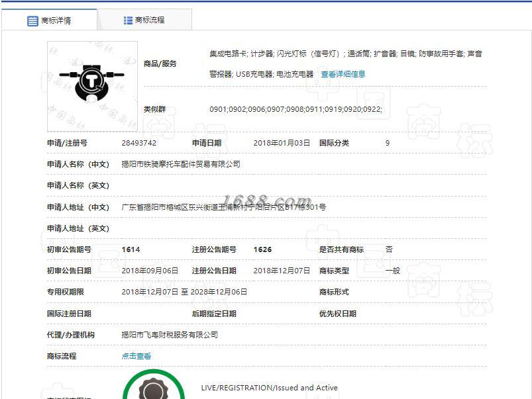532x399 pixels.
Task: Click the 后期指定日期 field label
Action: [214, 314]
